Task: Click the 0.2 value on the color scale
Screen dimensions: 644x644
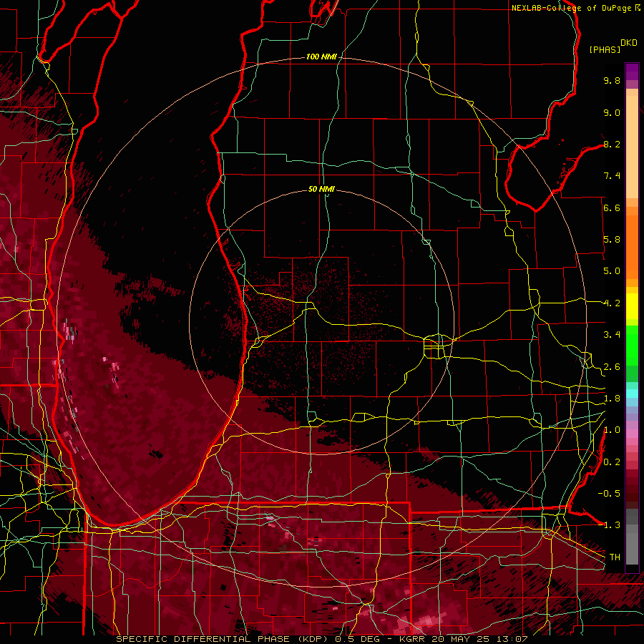Action: [x=612, y=462]
